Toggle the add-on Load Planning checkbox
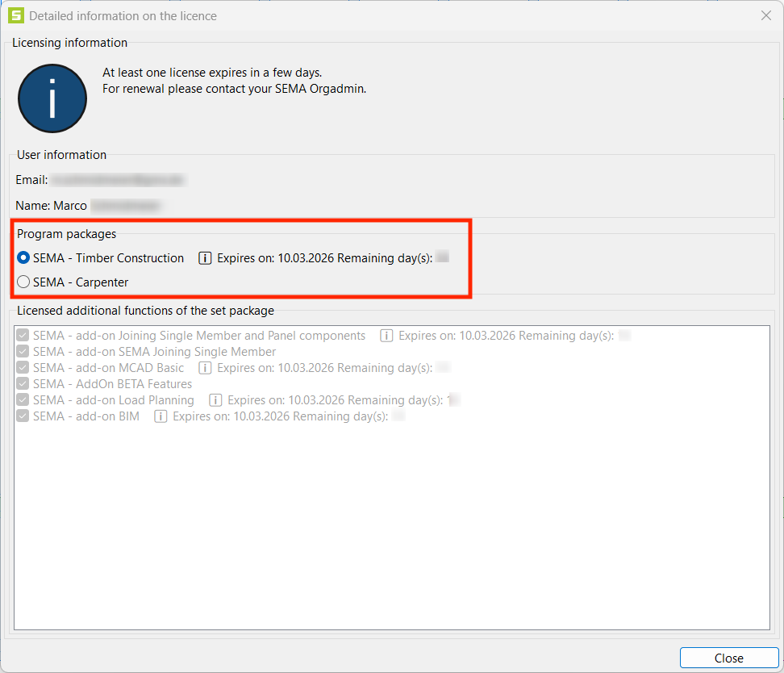784x673 pixels. pyautogui.click(x=23, y=400)
